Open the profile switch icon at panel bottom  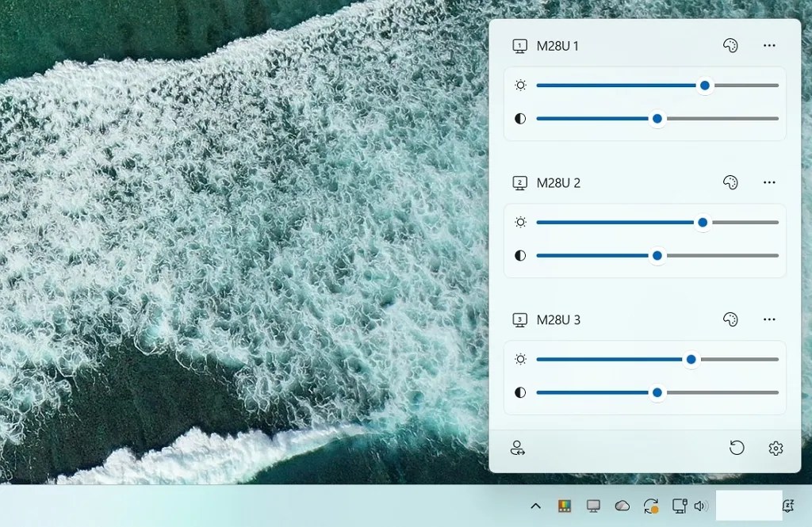click(517, 448)
